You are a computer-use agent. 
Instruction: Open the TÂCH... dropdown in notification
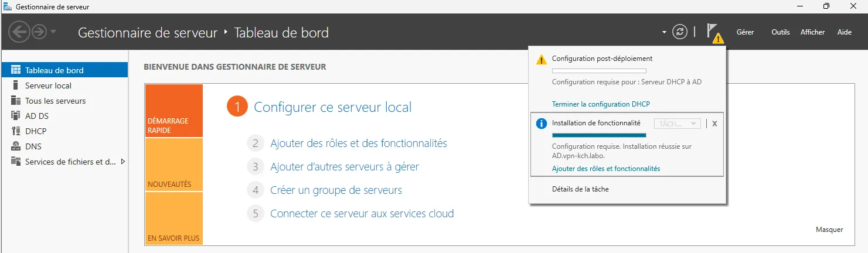click(678, 124)
